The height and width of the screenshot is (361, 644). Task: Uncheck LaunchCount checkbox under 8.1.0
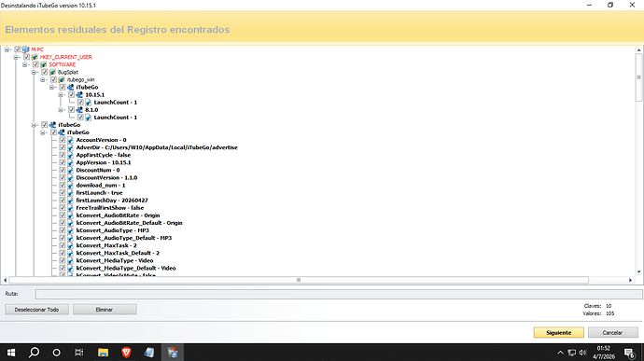(x=80, y=117)
